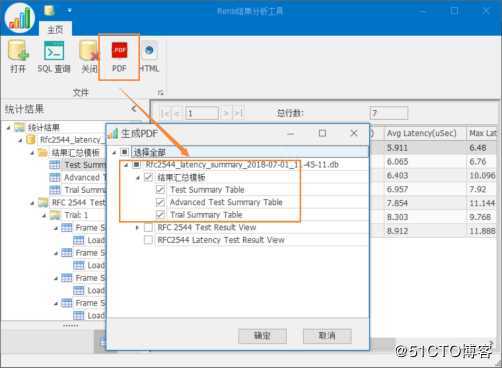The height and width of the screenshot is (368, 502).
Task: Toggle the select all checkbox
Action: pyautogui.click(x=124, y=152)
